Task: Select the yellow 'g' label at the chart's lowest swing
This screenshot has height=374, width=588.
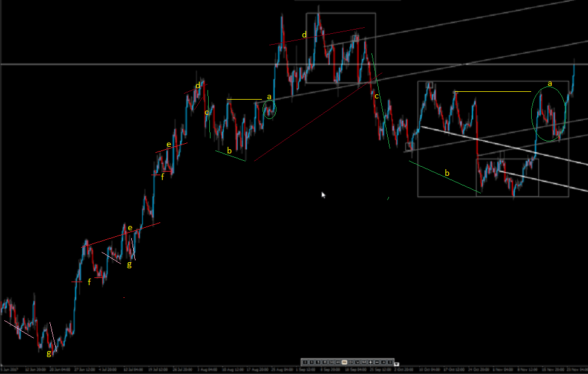Action: (49, 353)
